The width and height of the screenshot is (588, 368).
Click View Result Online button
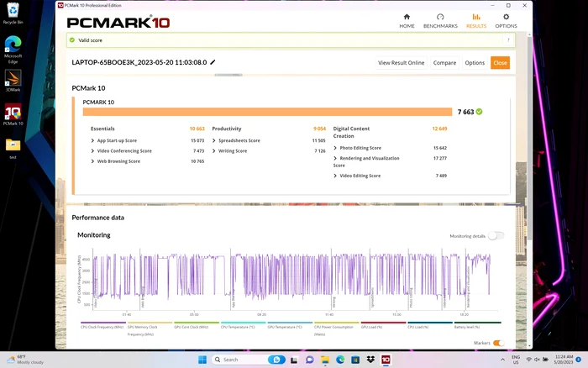(x=401, y=63)
